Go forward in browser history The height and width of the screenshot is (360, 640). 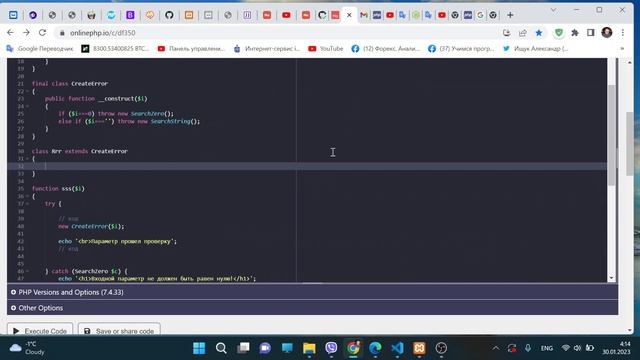(26, 33)
